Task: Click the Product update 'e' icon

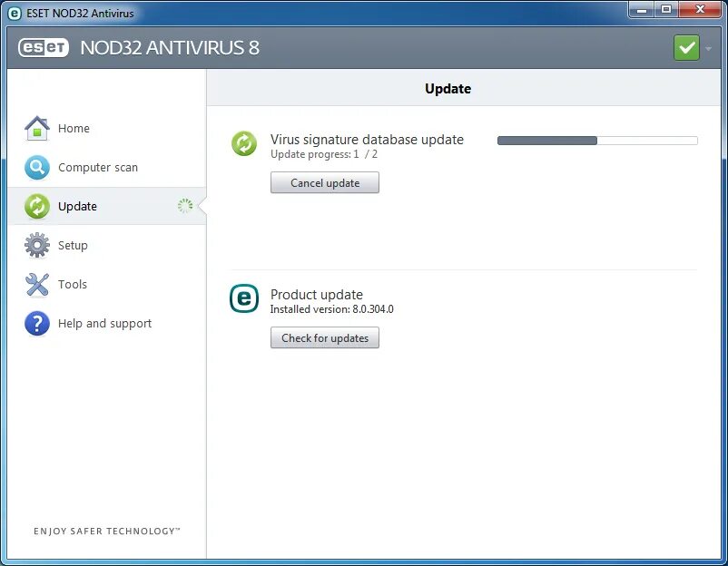Action: click(243, 298)
